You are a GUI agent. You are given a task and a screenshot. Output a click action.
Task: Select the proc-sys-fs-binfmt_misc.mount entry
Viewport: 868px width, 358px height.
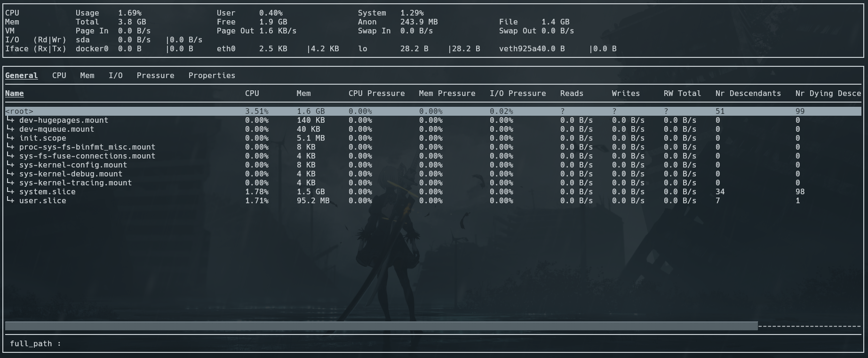coord(87,147)
